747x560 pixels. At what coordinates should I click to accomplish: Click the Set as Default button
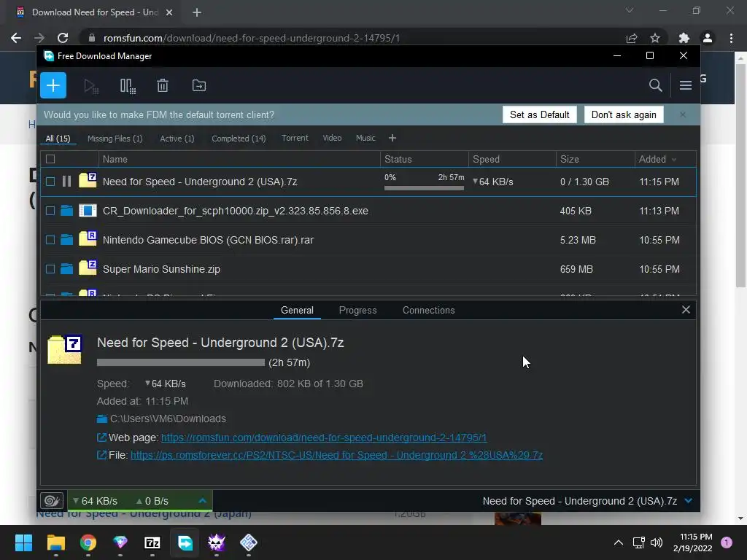coord(539,114)
